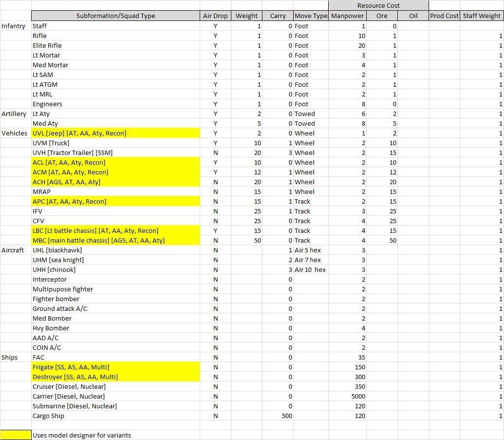Click the Carrier manpower cost cell showing 5000
This screenshot has width=504, height=440.
pyautogui.click(x=347, y=396)
